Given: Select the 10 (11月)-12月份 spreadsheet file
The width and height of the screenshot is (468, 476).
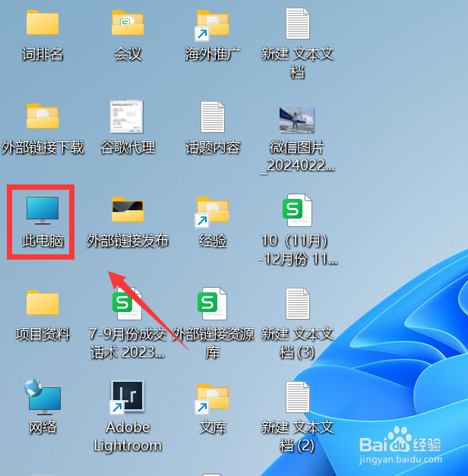Looking at the screenshot, I should click(x=297, y=210).
